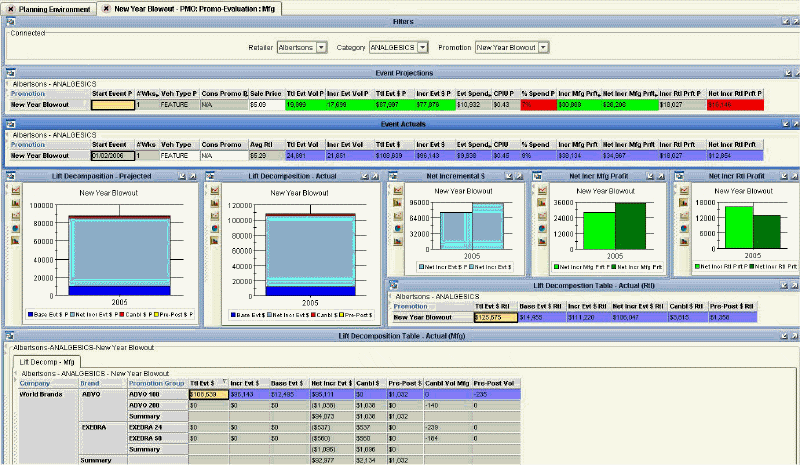
Task: Select pie chart icon in Net Incr Mfg Profit panel
Action: [541, 228]
